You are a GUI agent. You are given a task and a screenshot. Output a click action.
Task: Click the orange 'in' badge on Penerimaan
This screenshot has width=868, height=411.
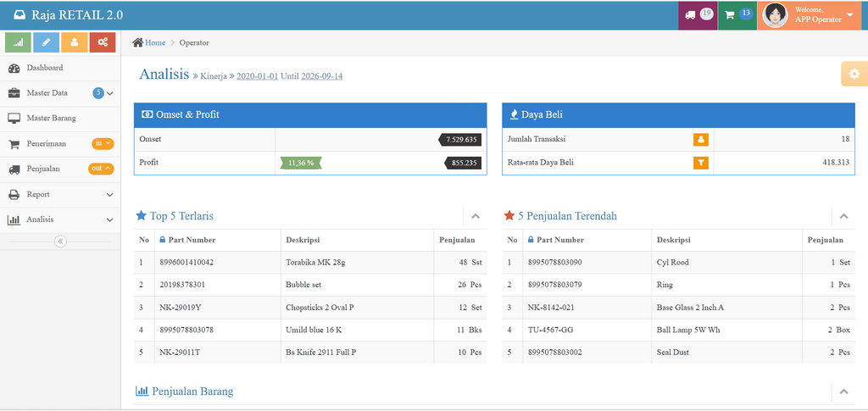tap(103, 143)
